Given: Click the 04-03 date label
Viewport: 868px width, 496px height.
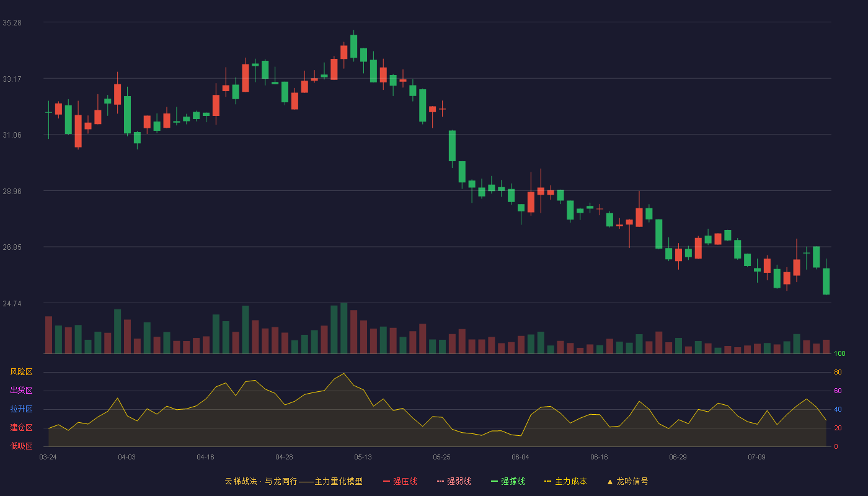Looking at the screenshot, I should 126,457.
